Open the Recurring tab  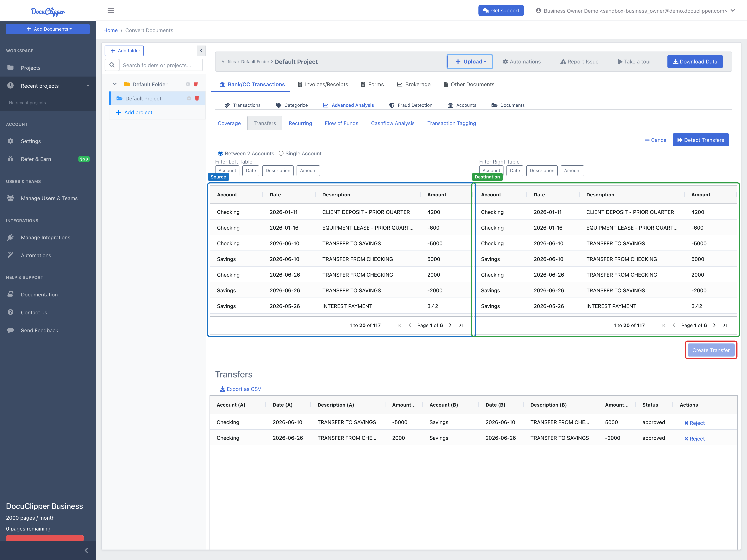tap(300, 123)
